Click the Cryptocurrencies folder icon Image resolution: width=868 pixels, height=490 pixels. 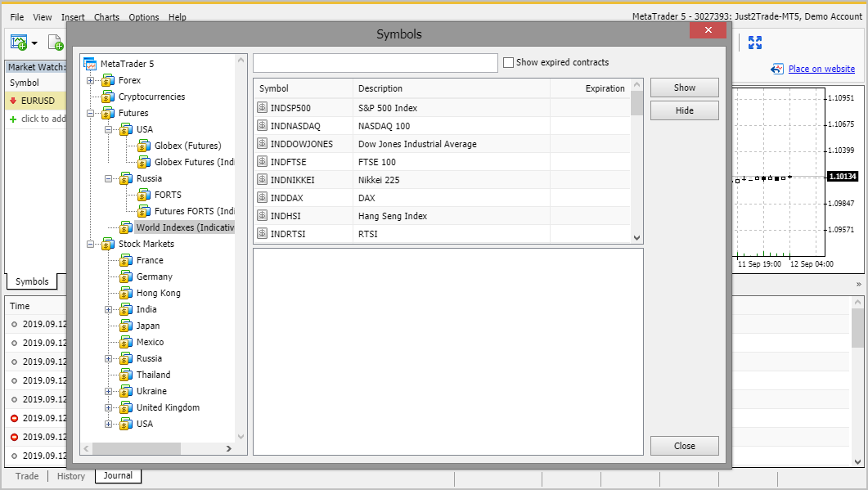coord(108,97)
